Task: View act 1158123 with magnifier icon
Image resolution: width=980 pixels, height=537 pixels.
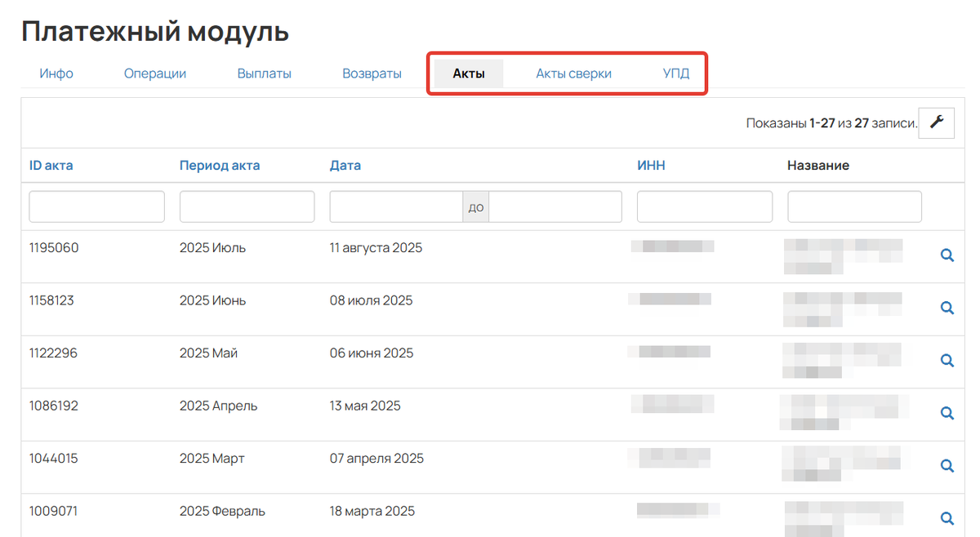Action: coord(947,308)
